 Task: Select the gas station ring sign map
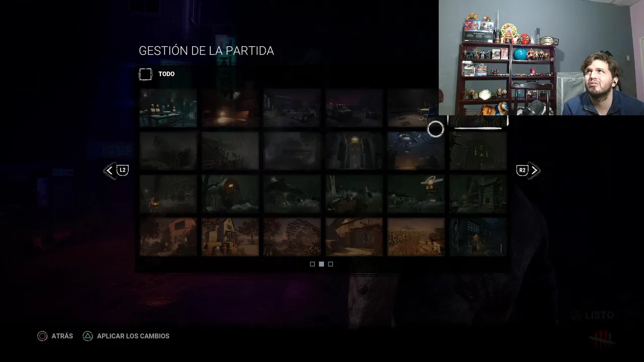coord(416,194)
